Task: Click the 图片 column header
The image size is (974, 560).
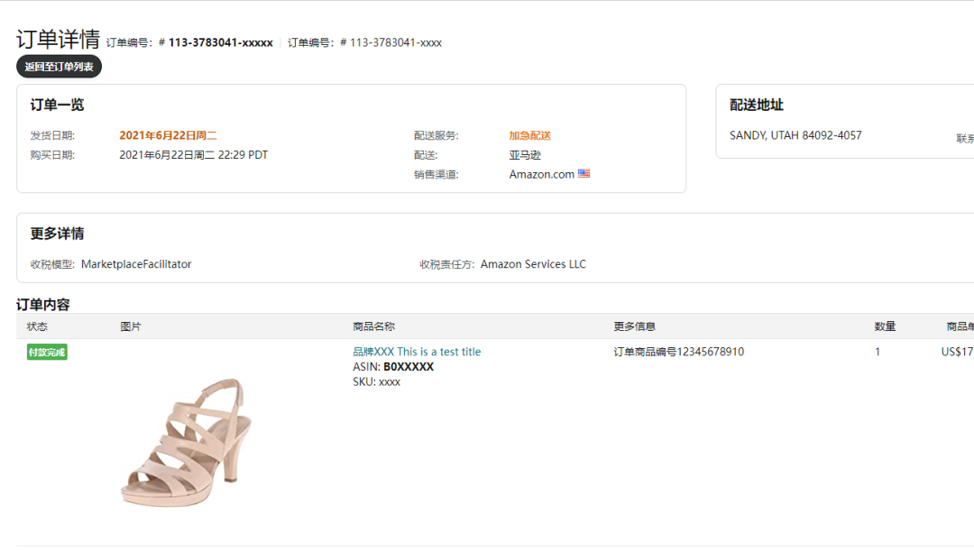Action: [131, 326]
